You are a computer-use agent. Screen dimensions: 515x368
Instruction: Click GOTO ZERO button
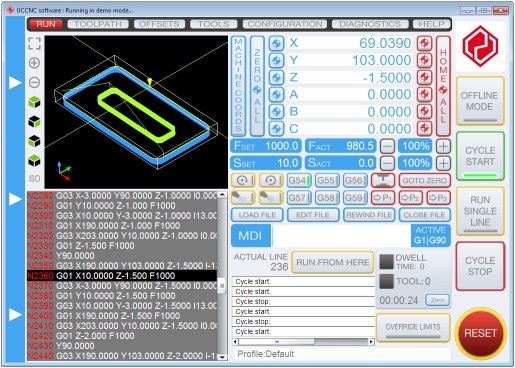click(424, 180)
